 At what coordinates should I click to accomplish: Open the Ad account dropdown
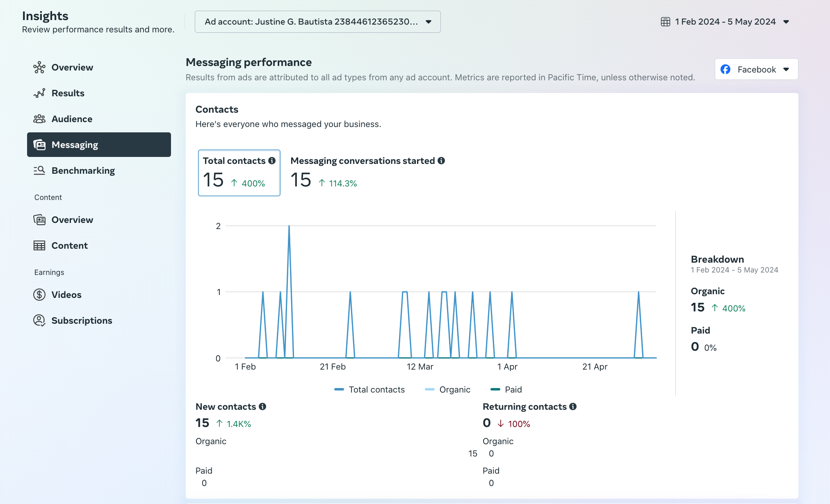(317, 22)
